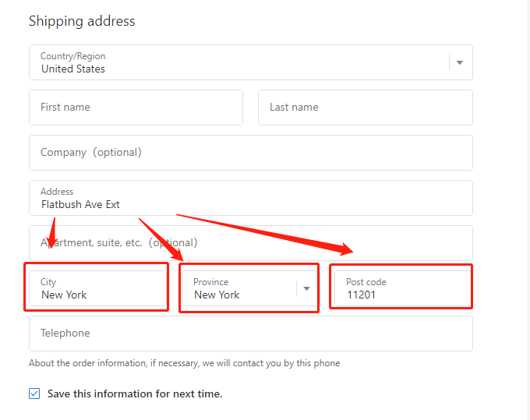This screenshot has height=420, width=530.
Task: Click the Address field with Flatbush Ave Ext
Action: click(x=251, y=198)
